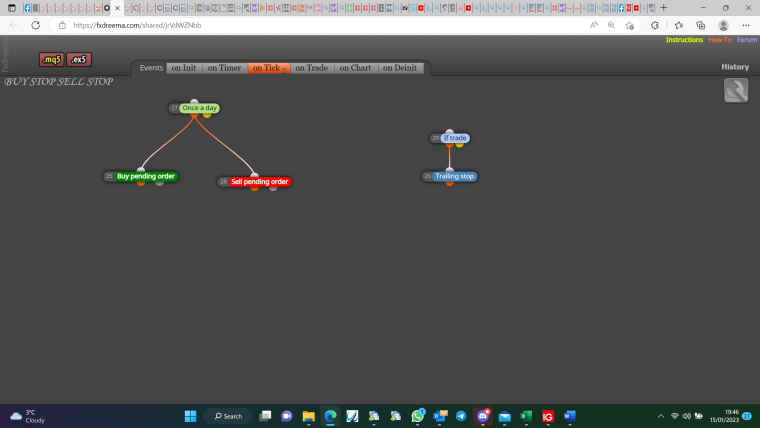Open the wrench settings icon
This screenshot has width=760, height=428.
click(736, 90)
